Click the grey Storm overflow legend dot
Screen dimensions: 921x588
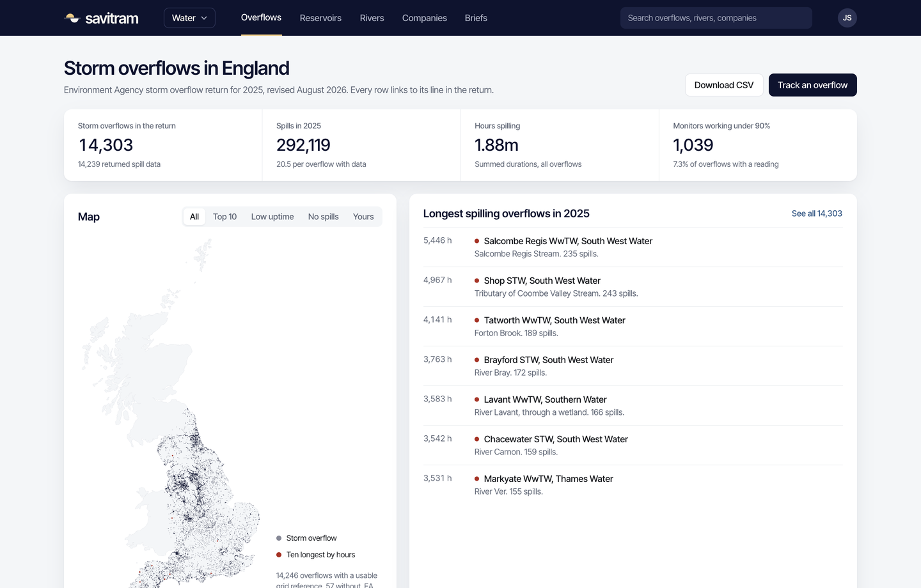pos(279,538)
